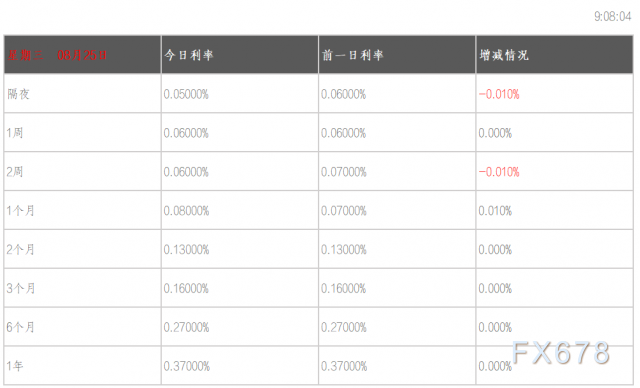Click the 9:08:04 timestamp

pyautogui.click(x=612, y=17)
